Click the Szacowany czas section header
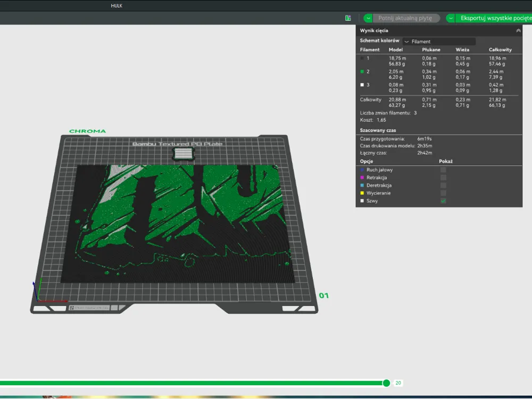The width and height of the screenshot is (532, 399). [378, 130]
